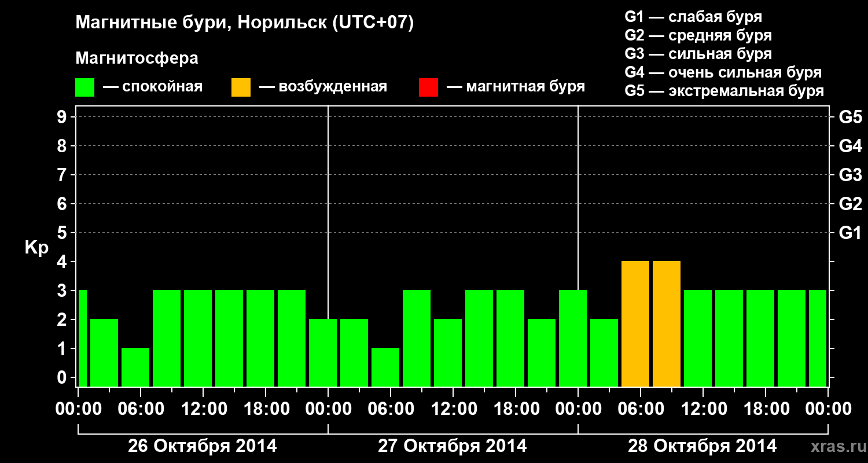Click the G2 marker on right axis
This screenshot has height=463, width=868.
(x=850, y=204)
